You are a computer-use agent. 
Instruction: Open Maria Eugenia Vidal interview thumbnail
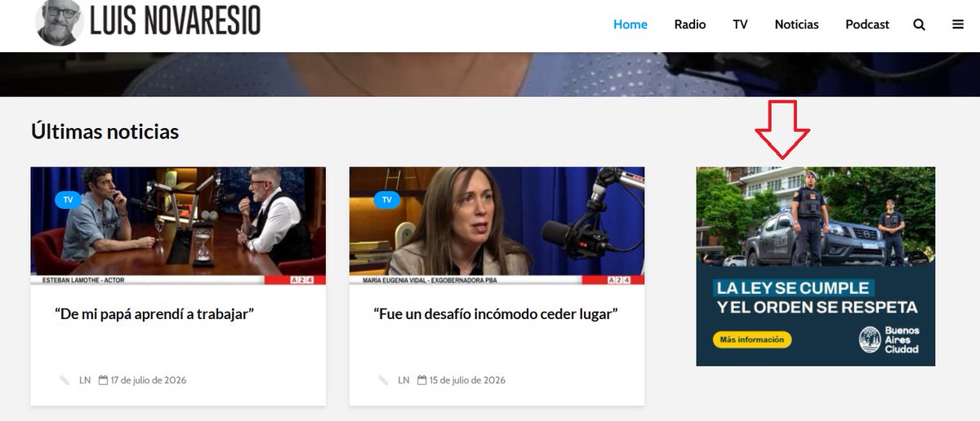[497, 226]
